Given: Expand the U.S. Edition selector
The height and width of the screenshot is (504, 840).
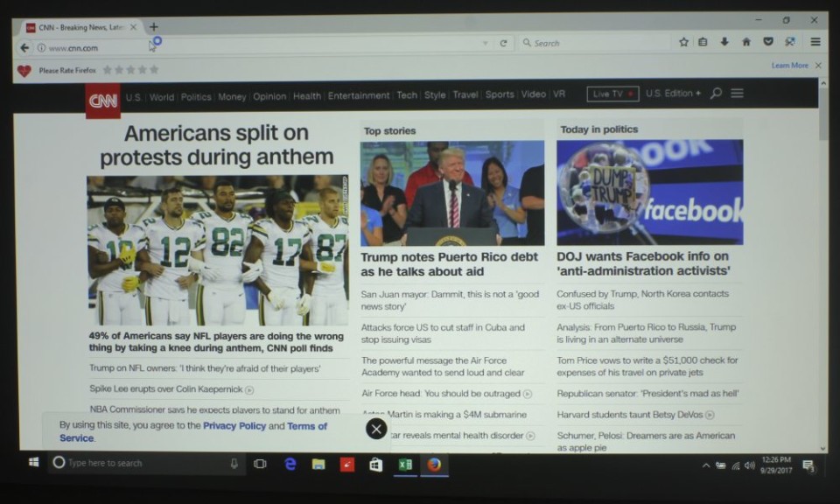Looking at the screenshot, I should pyautogui.click(x=673, y=94).
